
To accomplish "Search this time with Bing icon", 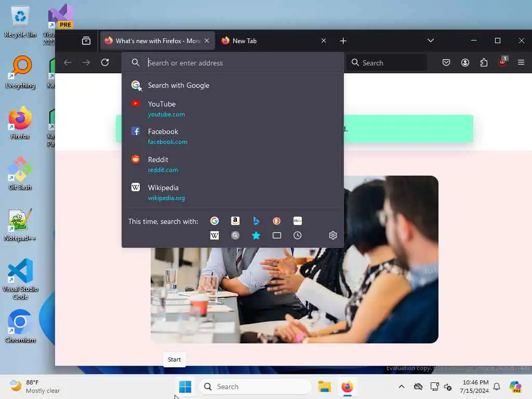I will [256, 221].
